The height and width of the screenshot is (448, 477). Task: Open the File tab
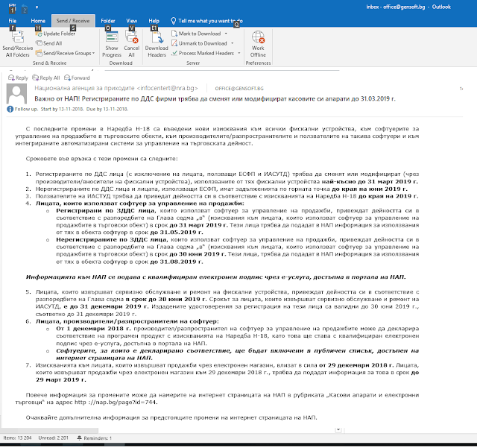[x=13, y=21]
